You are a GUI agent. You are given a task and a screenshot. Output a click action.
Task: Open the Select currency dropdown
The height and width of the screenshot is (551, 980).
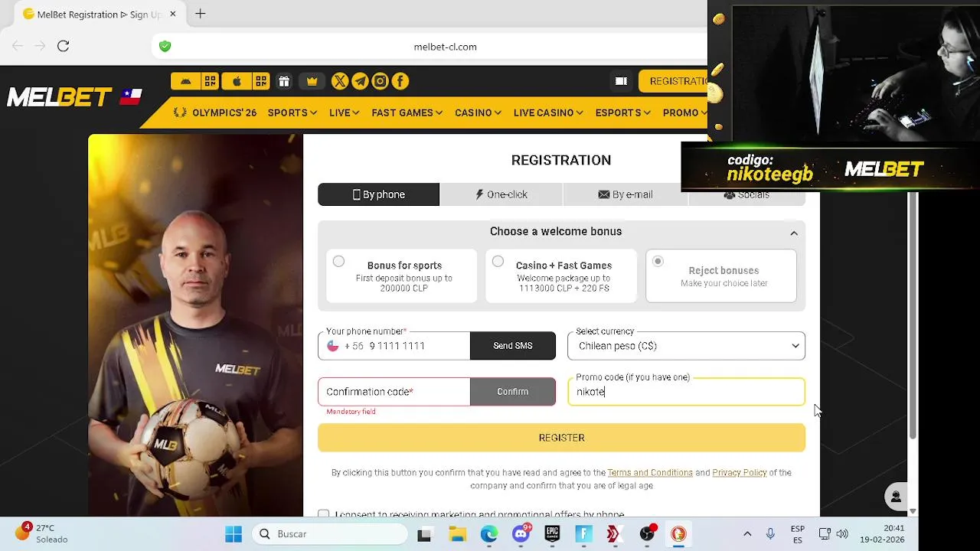pos(686,346)
